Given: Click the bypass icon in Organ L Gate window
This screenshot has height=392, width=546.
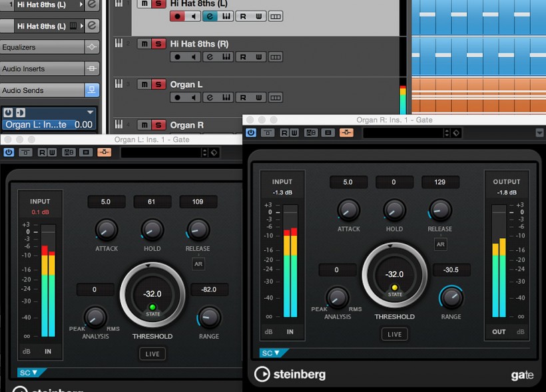Looking at the screenshot, I should pyautogui.click(x=25, y=152).
